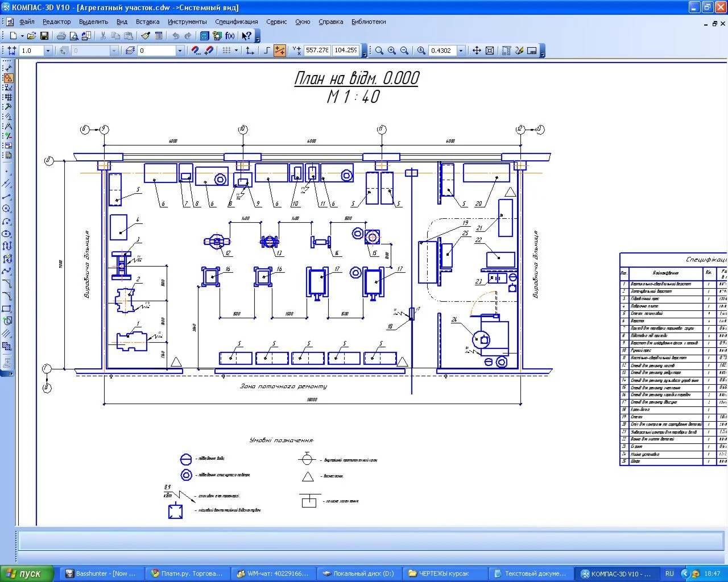Select the pan view crossed arrows icon
Image resolution: width=728 pixels, height=582 pixels.
tap(477, 51)
